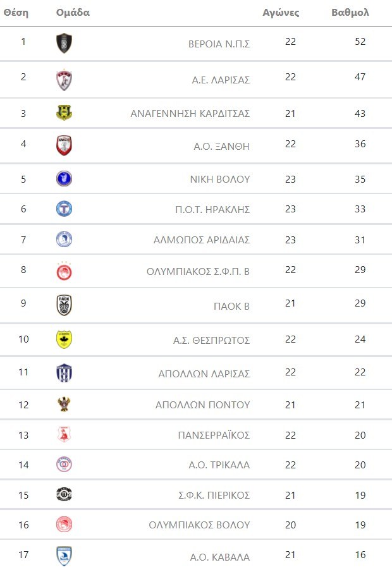Click the ΝΙΚΗ ΒΟΛΟΥ blue emblem

click(x=64, y=179)
